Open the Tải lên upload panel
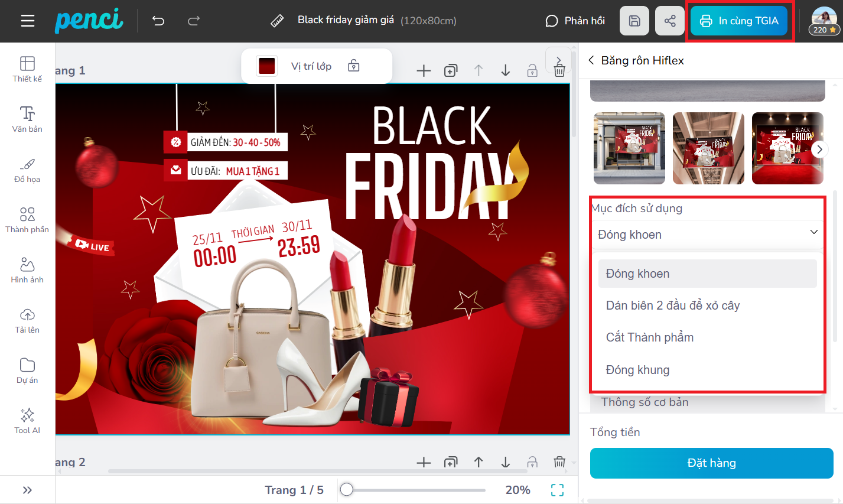This screenshot has height=504, width=843. [27, 320]
